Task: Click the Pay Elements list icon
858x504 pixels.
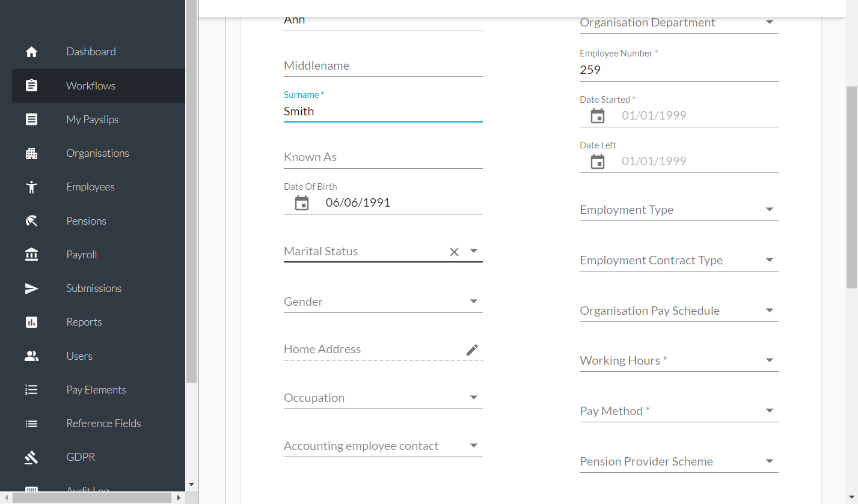Action: click(x=32, y=389)
